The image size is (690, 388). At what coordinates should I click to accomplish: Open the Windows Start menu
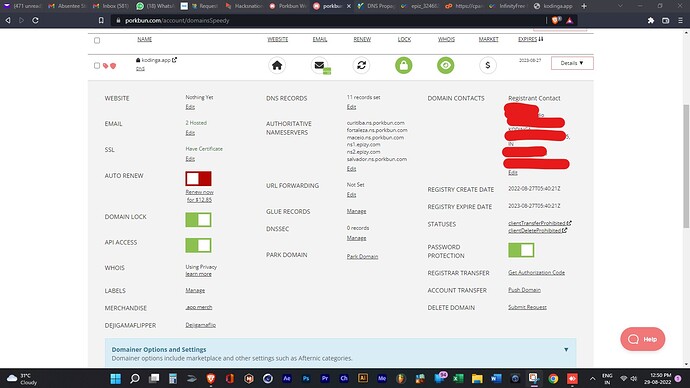click(116, 378)
